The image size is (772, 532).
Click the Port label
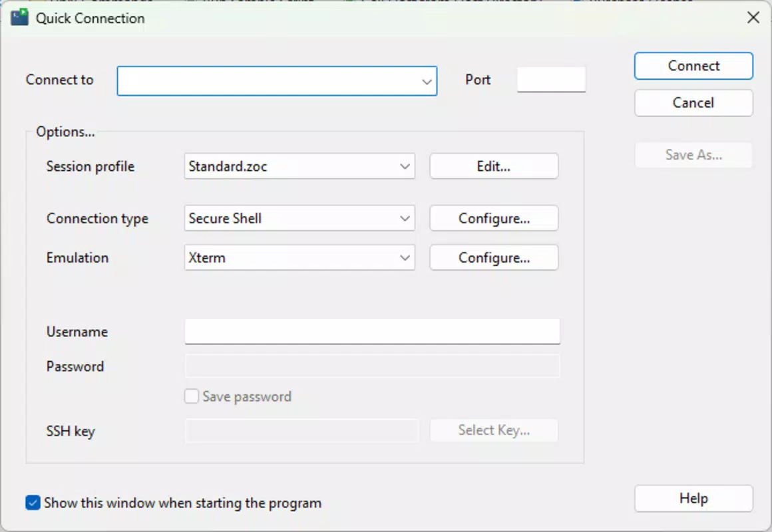[478, 80]
